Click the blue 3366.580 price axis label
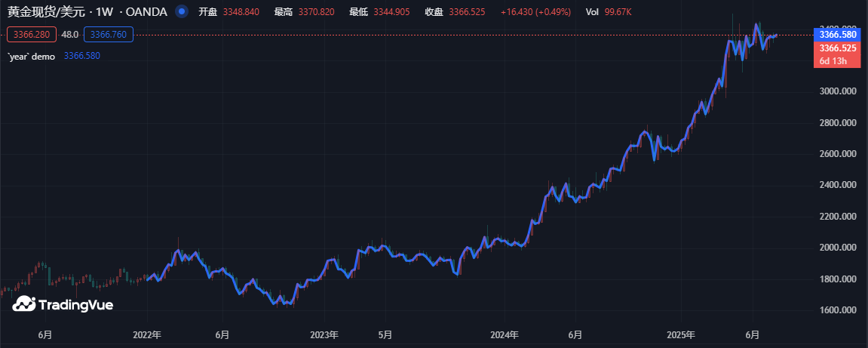Image resolution: width=868 pixels, height=348 pixels. [x=838, y=35]
